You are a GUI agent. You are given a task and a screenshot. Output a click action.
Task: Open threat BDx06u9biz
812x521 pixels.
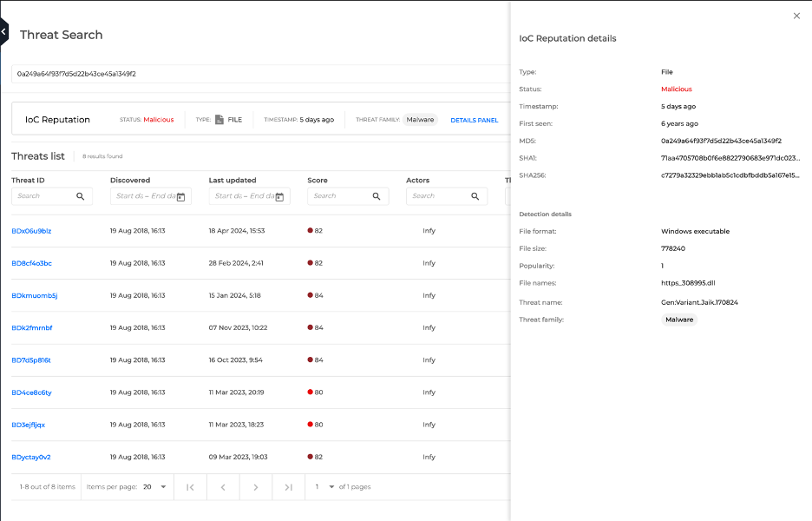click(31, 231)
